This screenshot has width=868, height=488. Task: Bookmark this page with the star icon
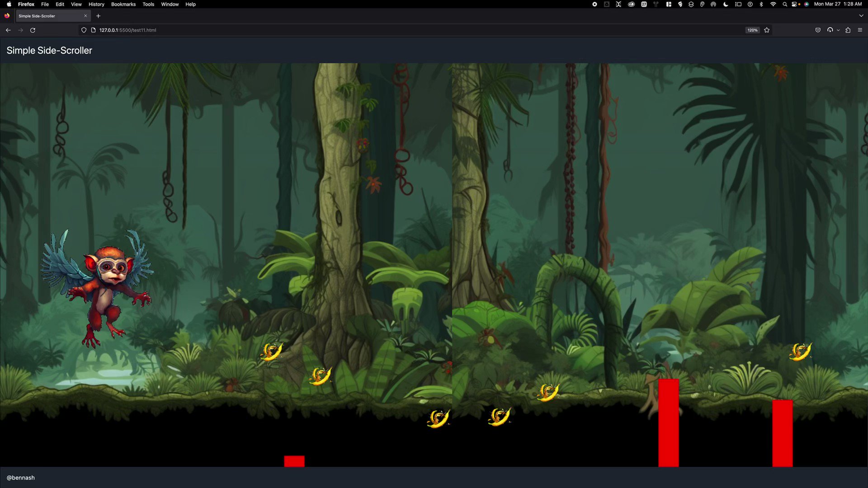(767, 30)
